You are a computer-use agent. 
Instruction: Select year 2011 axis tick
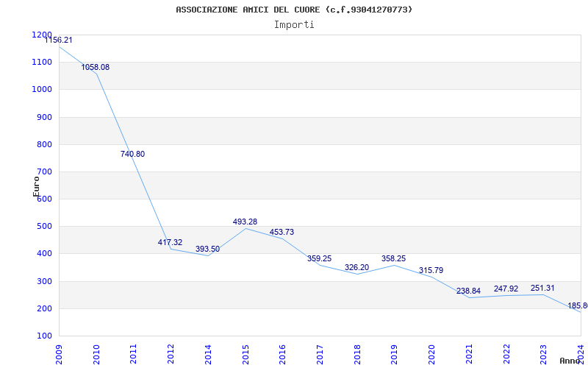[134, 355]
